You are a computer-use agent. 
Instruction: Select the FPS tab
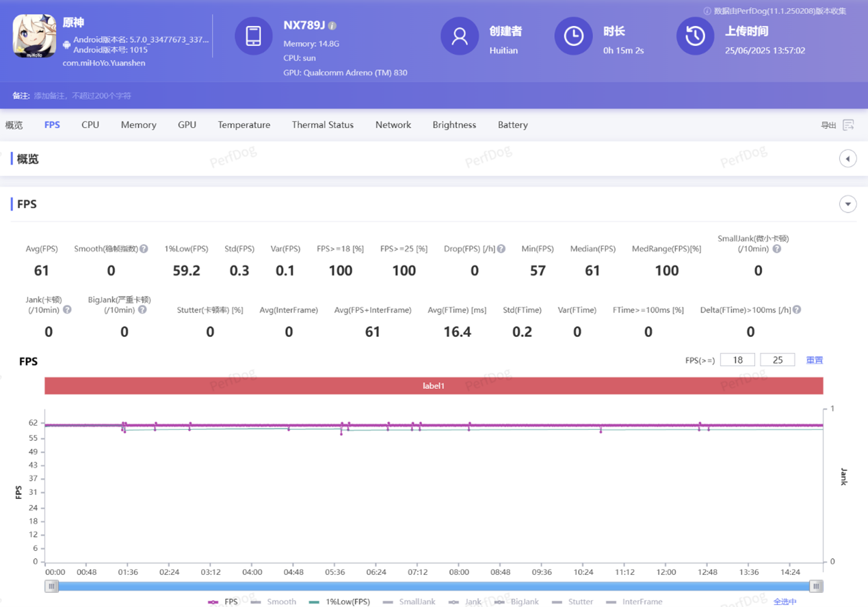point(52,125)
